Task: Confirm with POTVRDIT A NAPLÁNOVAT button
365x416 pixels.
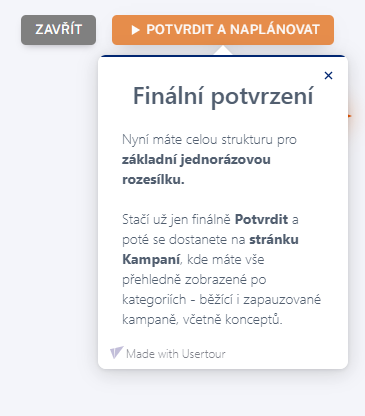Action: click(x=223, y=30)
